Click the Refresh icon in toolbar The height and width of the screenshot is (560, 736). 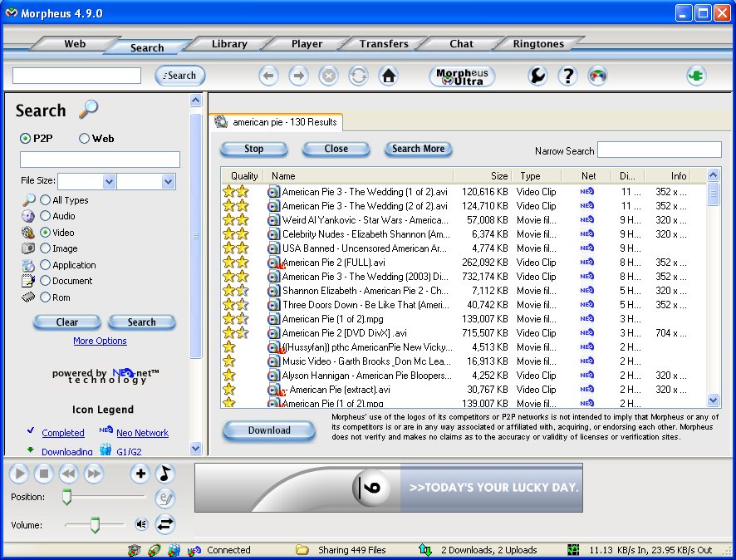pyautogui.click(x=359, y=76)
